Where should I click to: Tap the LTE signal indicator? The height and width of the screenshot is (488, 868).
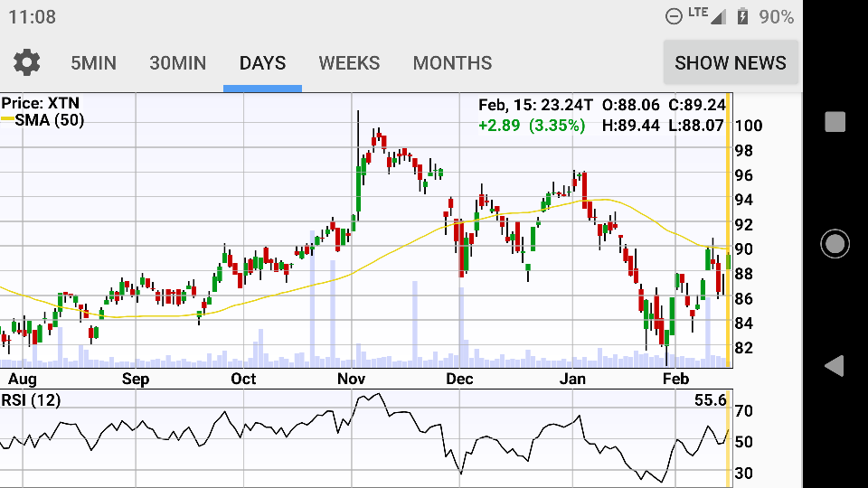(x=706, y=15)
